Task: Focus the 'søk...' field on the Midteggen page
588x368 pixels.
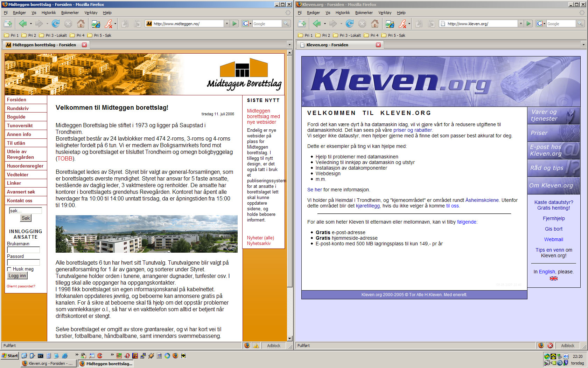Action: pyautogui.click(x=25, y=211)
